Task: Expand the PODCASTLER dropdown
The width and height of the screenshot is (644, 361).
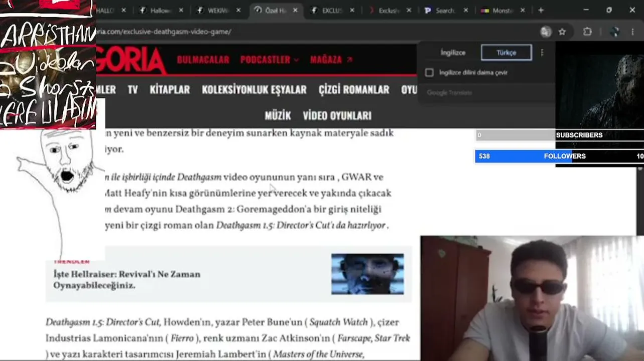Action: [269, 60]
